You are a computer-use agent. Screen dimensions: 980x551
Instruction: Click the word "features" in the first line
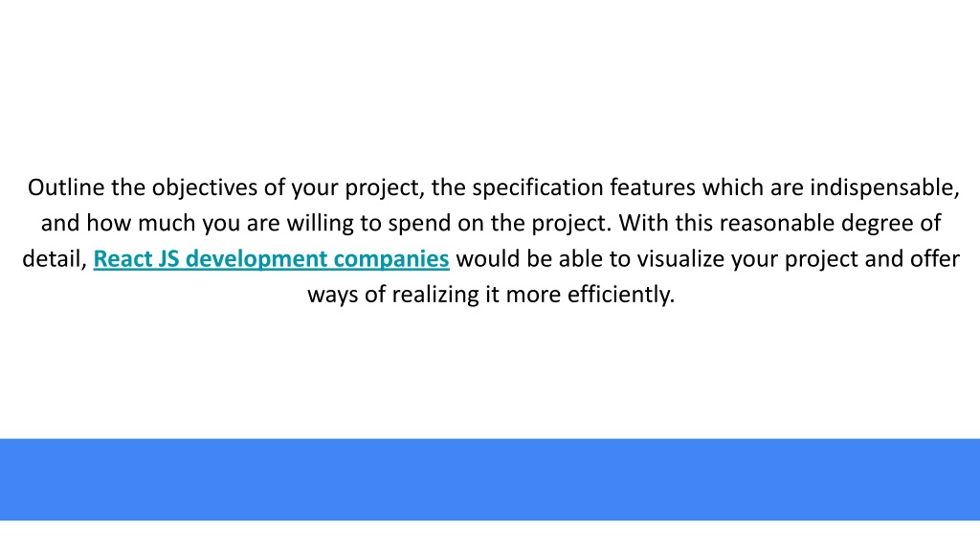click(653, 187)
